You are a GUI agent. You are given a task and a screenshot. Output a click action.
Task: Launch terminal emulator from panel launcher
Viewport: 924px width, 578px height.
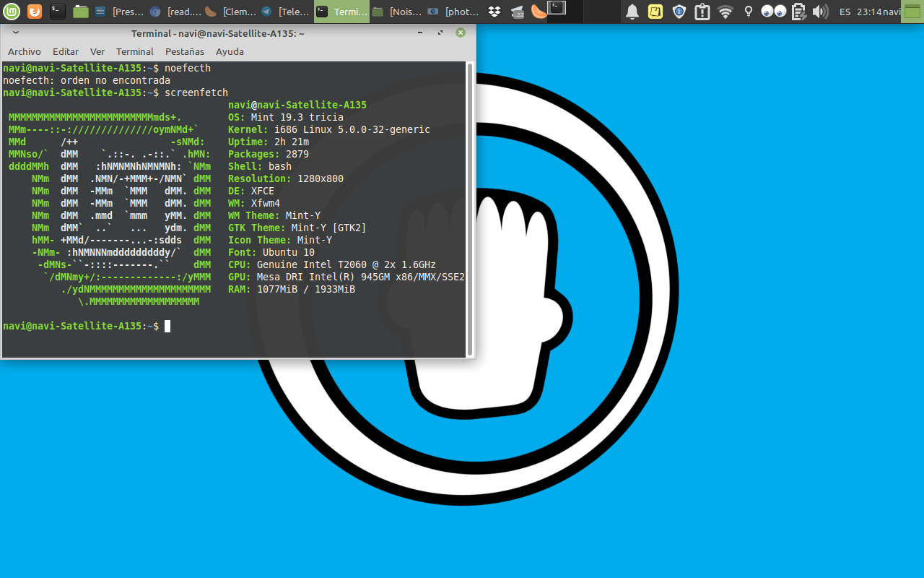tap(58, 12)
